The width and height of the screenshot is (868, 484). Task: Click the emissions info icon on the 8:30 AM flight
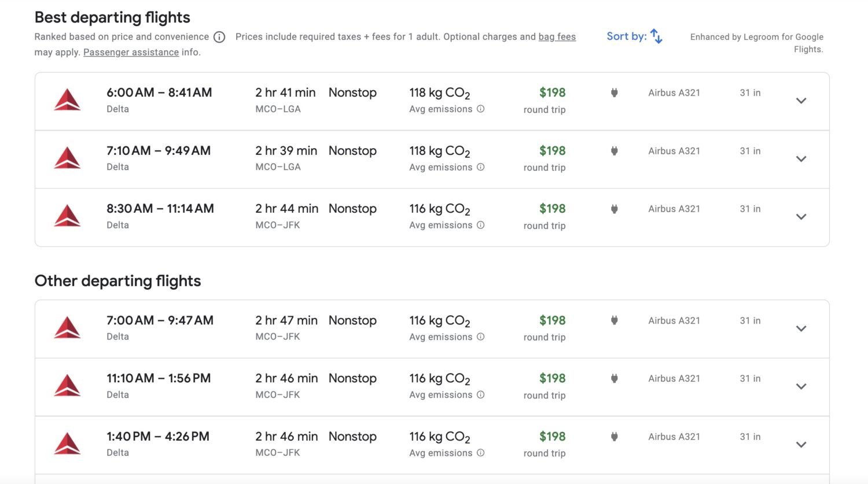(481, 225)
